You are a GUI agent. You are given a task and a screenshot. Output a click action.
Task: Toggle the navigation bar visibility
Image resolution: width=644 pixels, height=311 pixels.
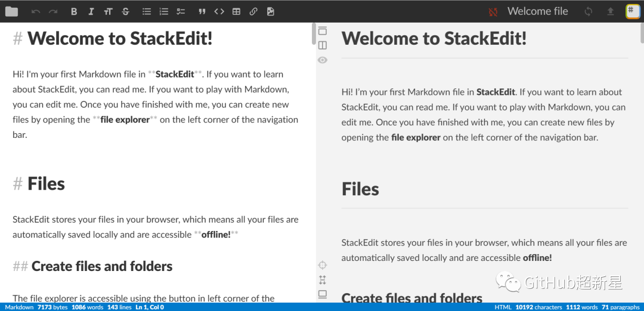coord(323,30)
